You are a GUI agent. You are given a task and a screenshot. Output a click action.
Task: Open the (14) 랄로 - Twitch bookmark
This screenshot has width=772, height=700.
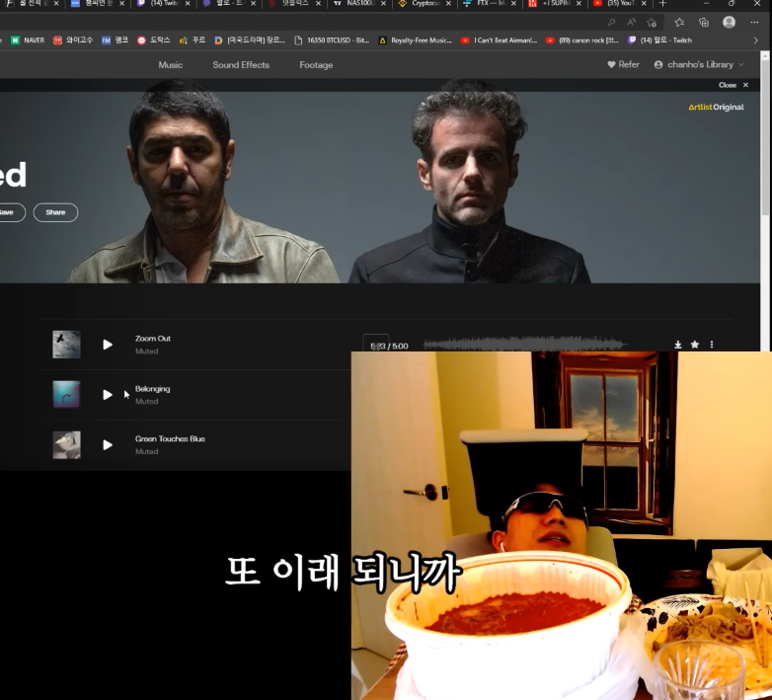point(660,40)
